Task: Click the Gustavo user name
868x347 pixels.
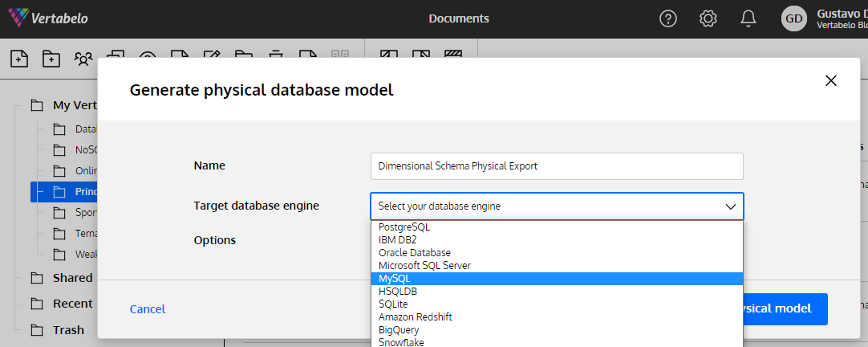Action: click(842, 14)
